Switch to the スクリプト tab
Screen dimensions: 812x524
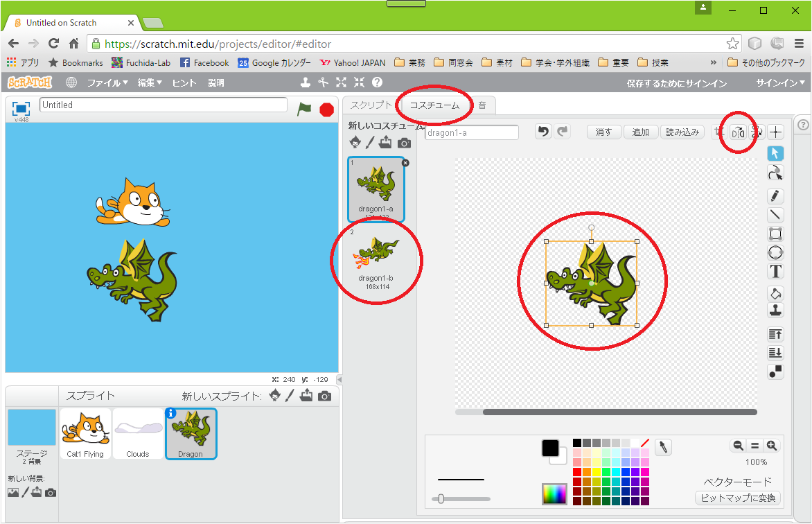tap(370, 105)
